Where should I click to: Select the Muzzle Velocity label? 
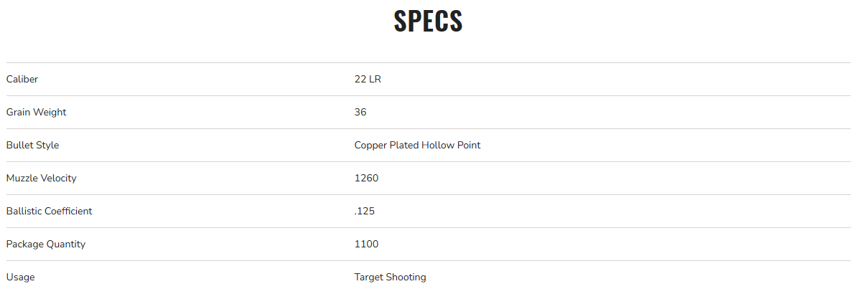pyautogui.click(x=41, y=179)
